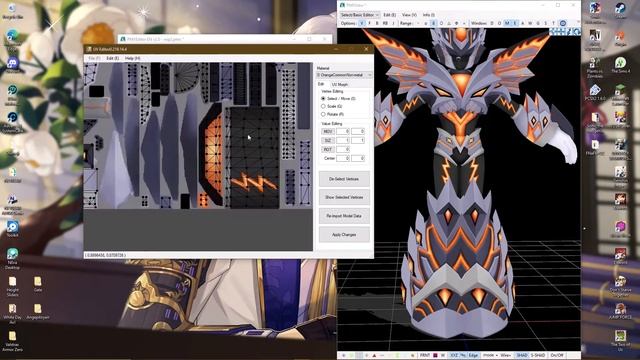Open the mode dropdown in bottom bar
The width and height of the screenshot is (640, 360).
pos(490,356)
